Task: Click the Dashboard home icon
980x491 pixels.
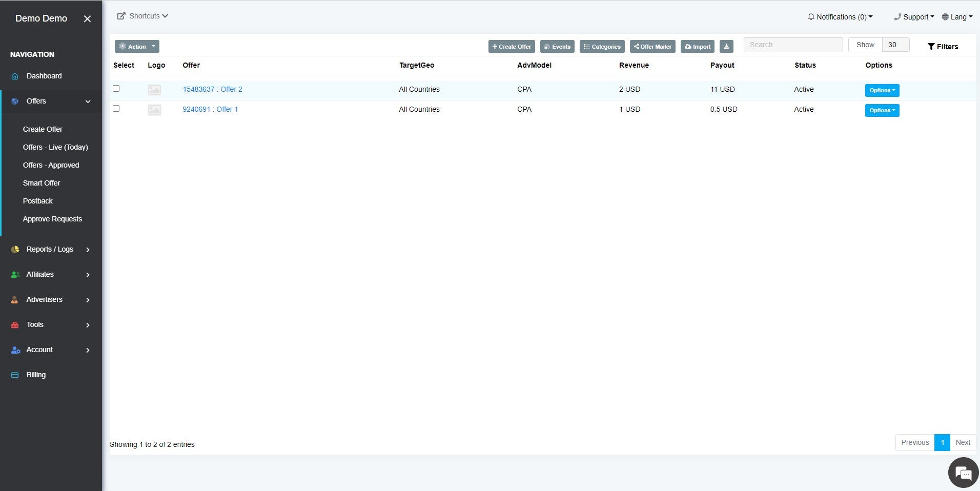Action: coord(15,76)
